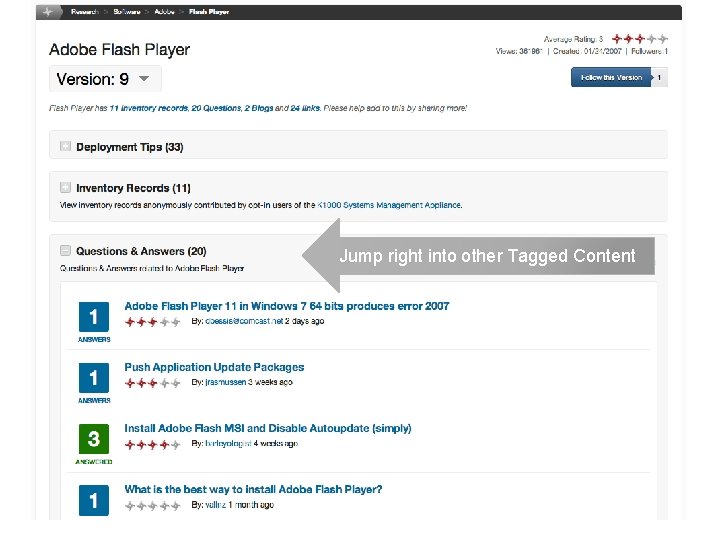This screenshot has width=720, height=540.
Task: Open the Research breadcrumb item
Action: point(84,12)
